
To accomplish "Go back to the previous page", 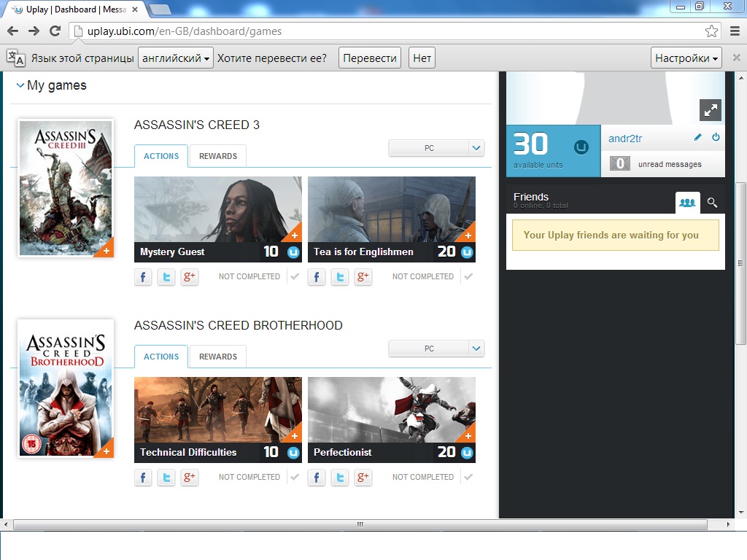I will pyautogui.click(x=13, y=31).
